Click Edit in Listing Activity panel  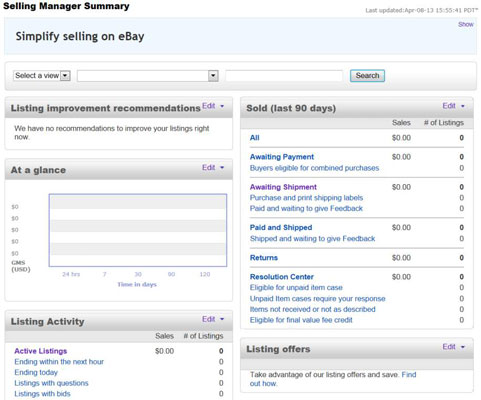[x=209, y=319]
